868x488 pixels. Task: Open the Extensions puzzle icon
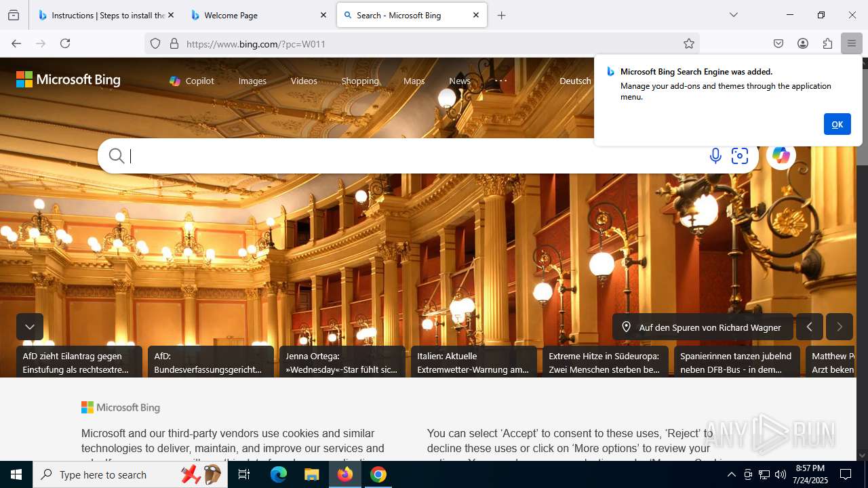click(827, 43)
